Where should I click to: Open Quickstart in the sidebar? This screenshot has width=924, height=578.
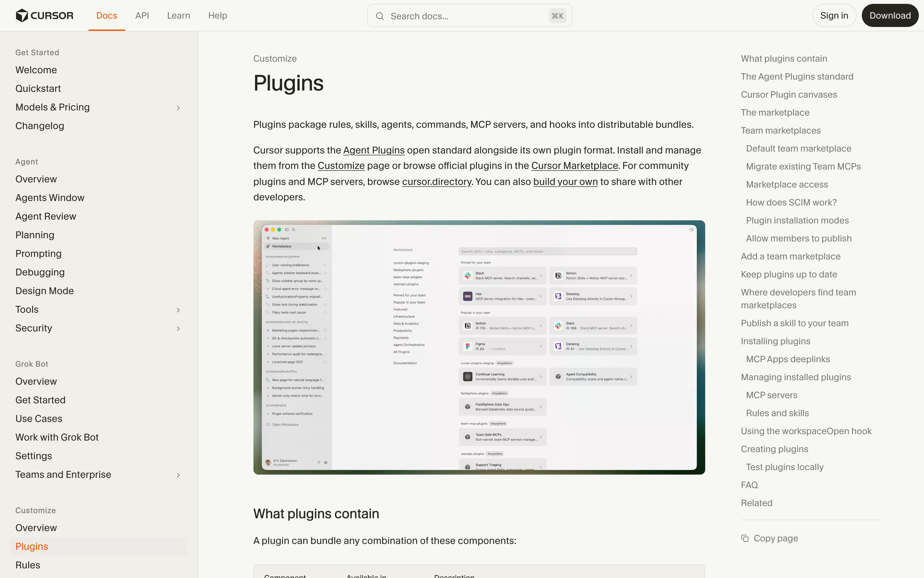pyautogui.click(x=38, y=89)
